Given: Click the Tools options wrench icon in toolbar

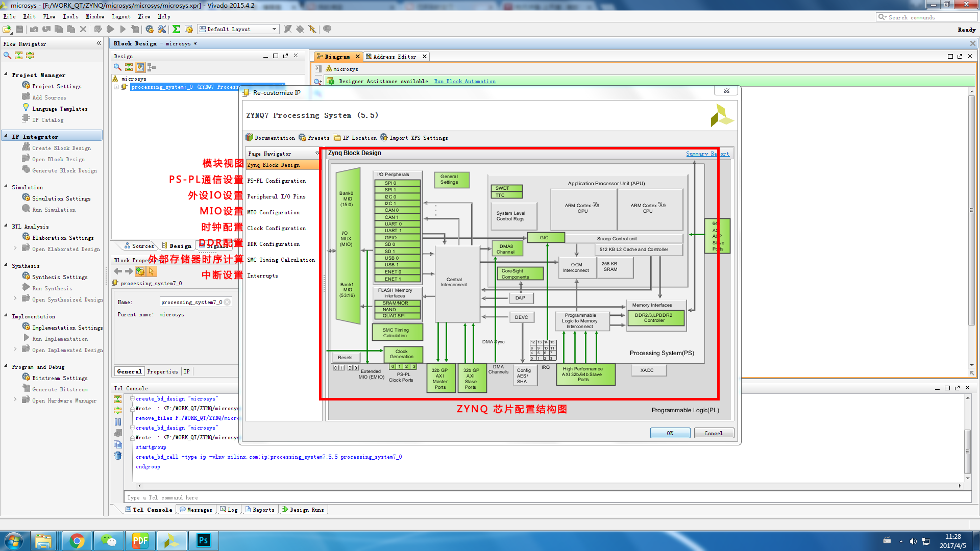Looking at the screenshot, I should point(162,29).
